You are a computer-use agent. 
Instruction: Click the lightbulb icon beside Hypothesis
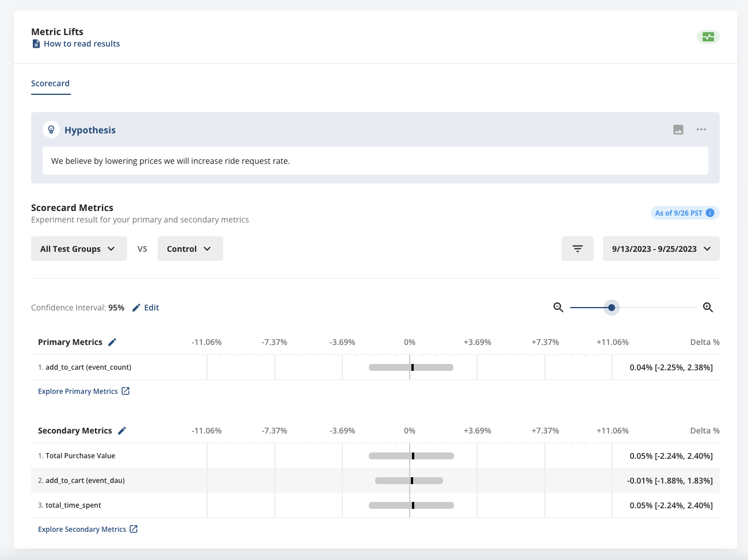(x=51, y=129)
